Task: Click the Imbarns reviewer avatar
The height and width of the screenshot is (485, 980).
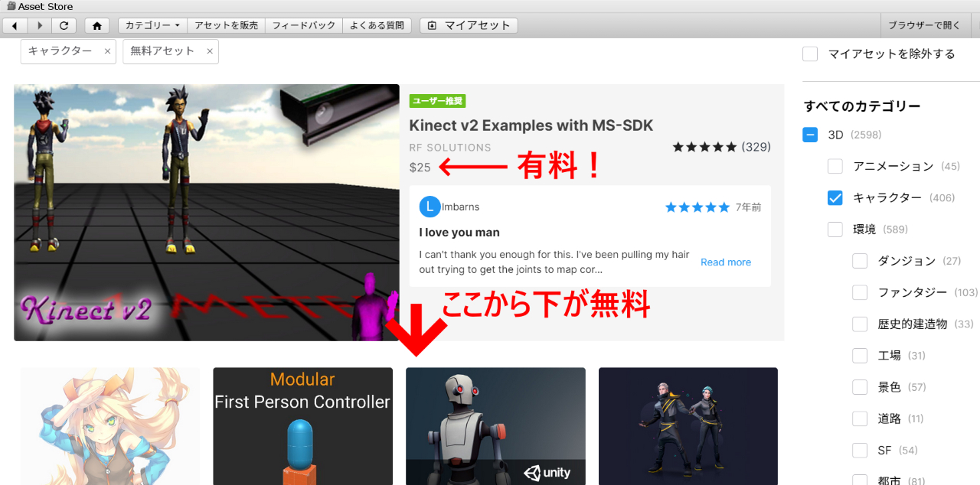Action: [430, 207]
